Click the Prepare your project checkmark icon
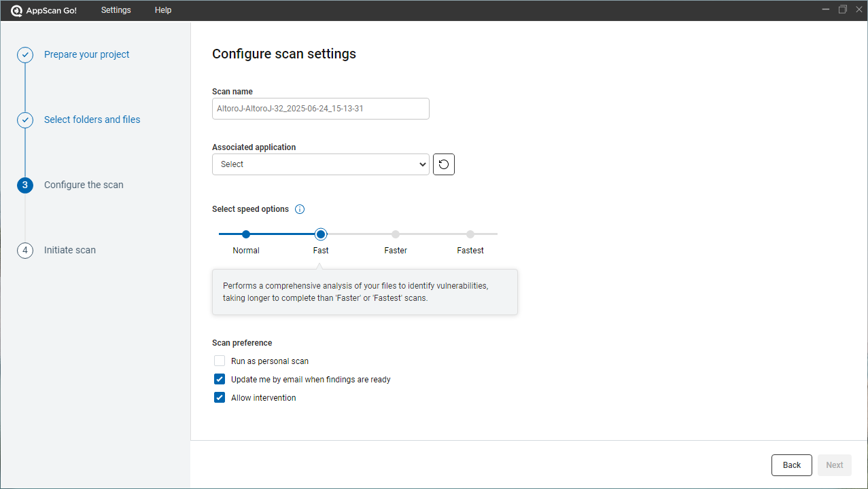Image resolution: width=868 pixels, height=489 pixels. (x=25, y=55)
